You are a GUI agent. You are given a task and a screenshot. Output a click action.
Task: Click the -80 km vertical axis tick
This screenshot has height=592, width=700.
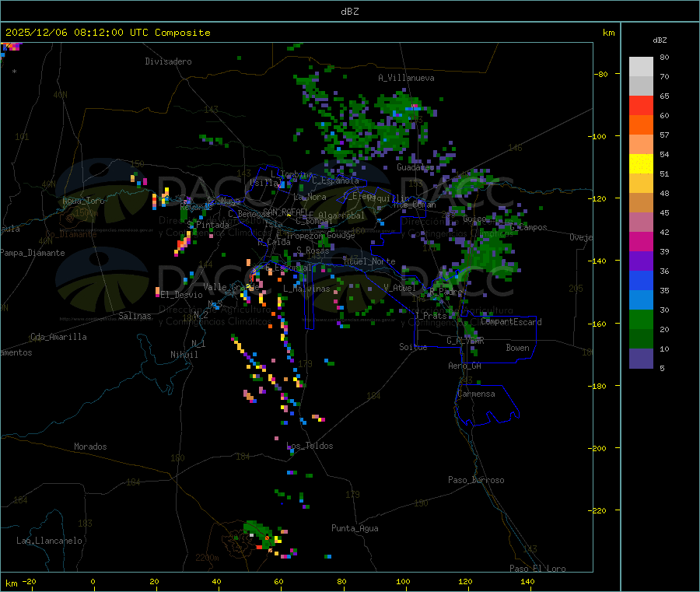601,74
